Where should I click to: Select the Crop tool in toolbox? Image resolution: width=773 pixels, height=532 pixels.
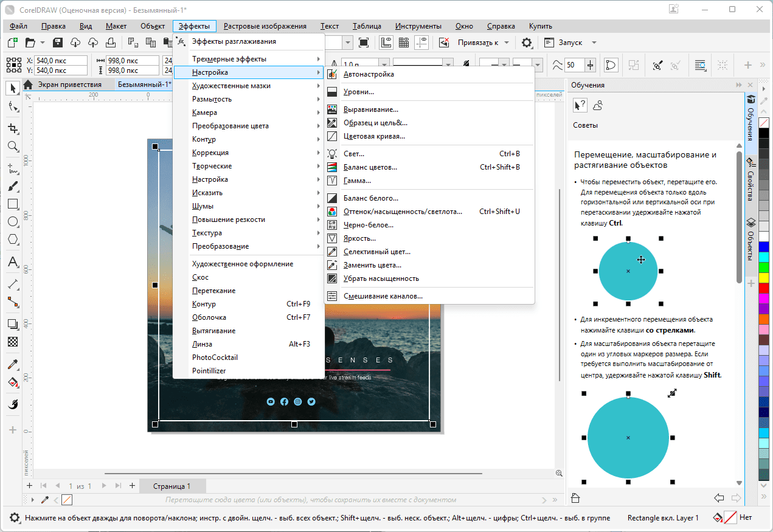12,128
